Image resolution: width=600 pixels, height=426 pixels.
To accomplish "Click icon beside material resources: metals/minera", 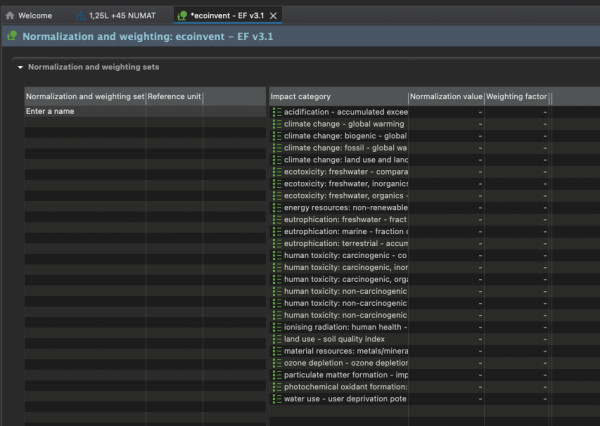I will click(x=277, y=351).
